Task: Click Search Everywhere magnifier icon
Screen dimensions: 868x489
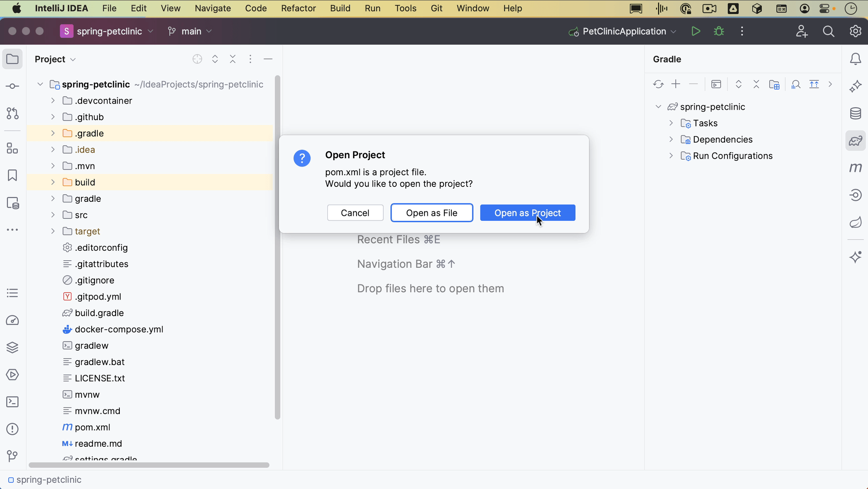Action: [x=828, y=31]
